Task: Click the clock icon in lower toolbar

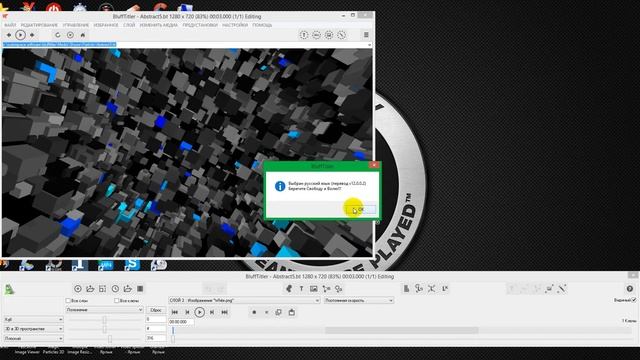Action: tap(115, 289)
